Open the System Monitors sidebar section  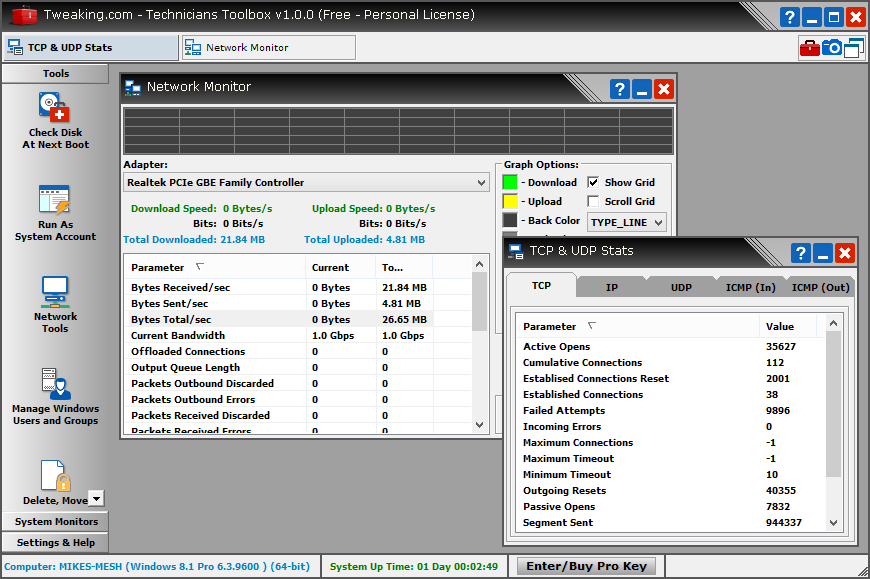tap(55, 522)
